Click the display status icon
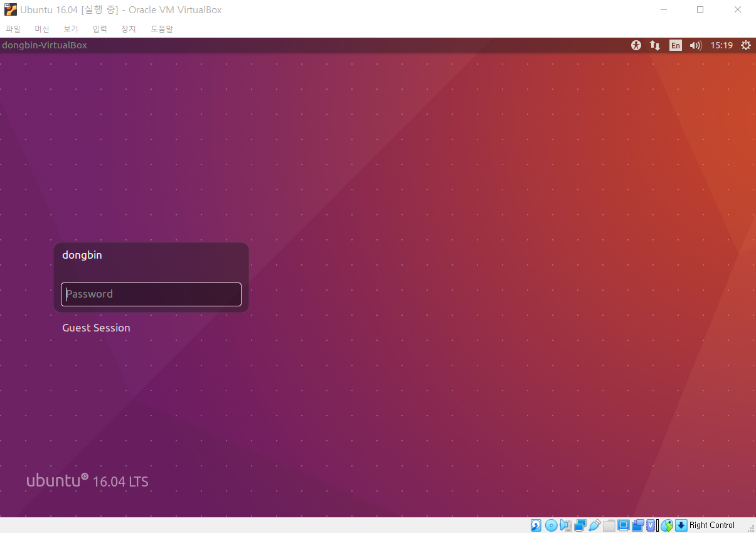The width and height of the screenshot is (756, 533). [x=624, y=525]
